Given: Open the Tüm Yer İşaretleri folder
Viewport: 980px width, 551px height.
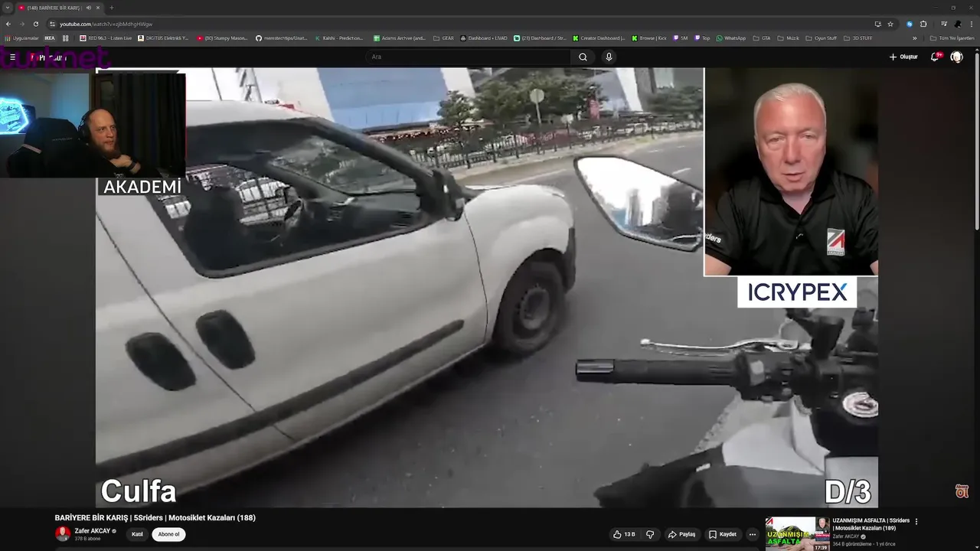Looking at the screenshot, I should [952, 37].
